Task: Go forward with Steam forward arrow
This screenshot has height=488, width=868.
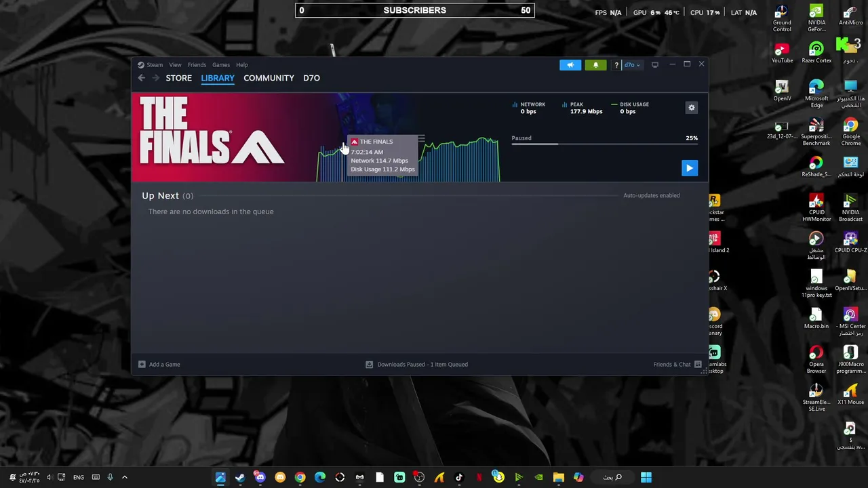Action: 155,78
